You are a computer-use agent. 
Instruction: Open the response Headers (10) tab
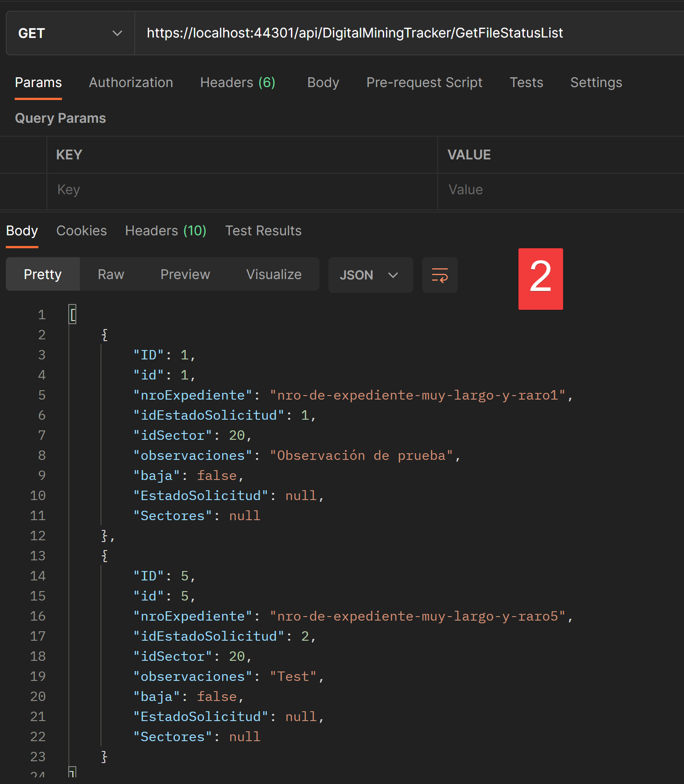point(166,231)
